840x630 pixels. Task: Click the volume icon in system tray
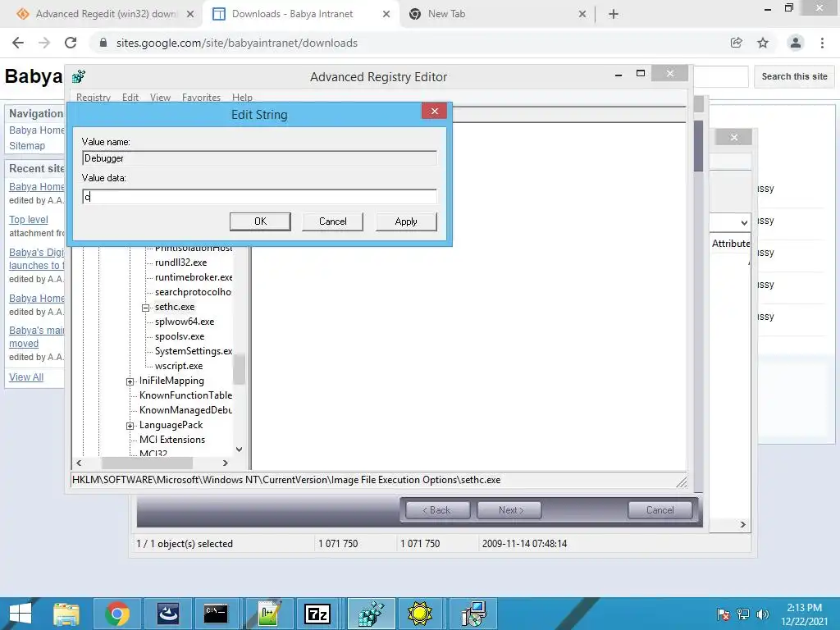763,614
